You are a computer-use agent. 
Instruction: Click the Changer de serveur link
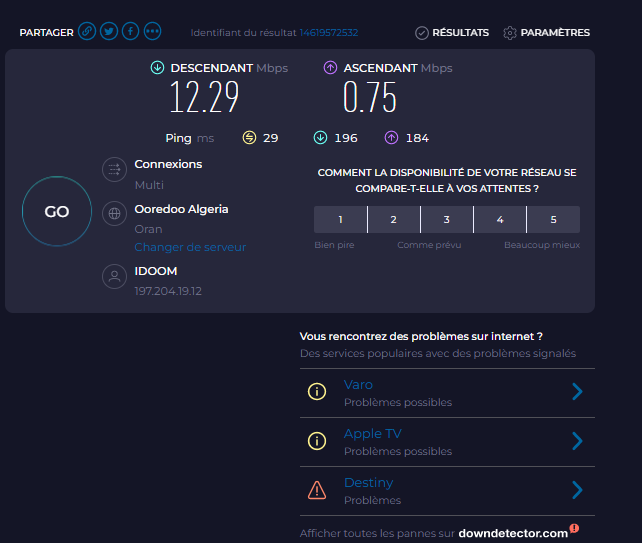coord(190,247)
